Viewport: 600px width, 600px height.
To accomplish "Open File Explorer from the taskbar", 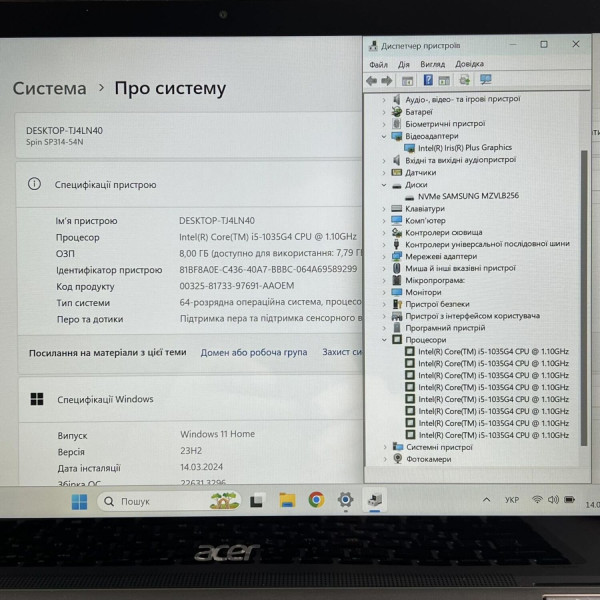I will click(287, 500).
